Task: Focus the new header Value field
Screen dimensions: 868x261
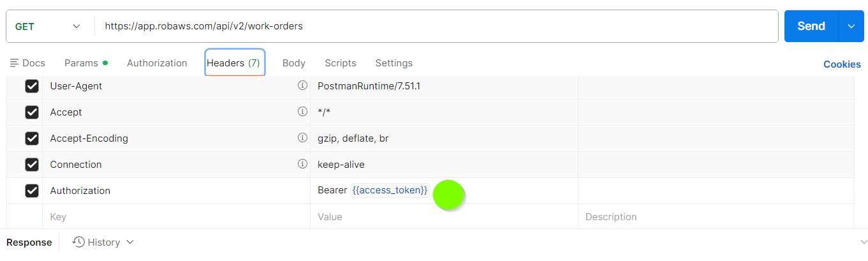Action: point(444,217)
